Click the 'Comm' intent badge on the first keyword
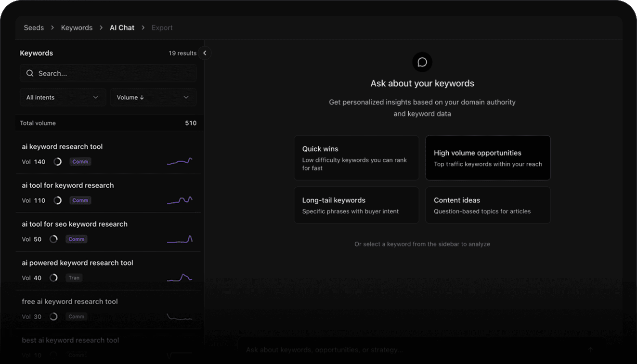Screen dimensions: 637x364 point(80,161)
